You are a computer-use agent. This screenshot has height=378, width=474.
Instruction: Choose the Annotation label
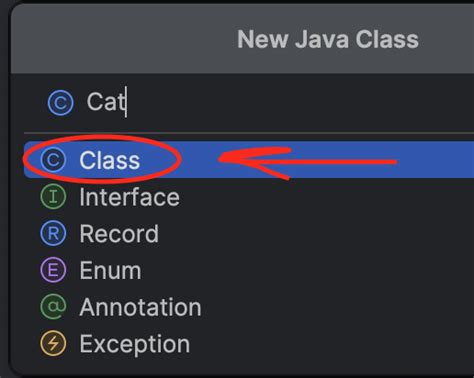coord(140,307)
